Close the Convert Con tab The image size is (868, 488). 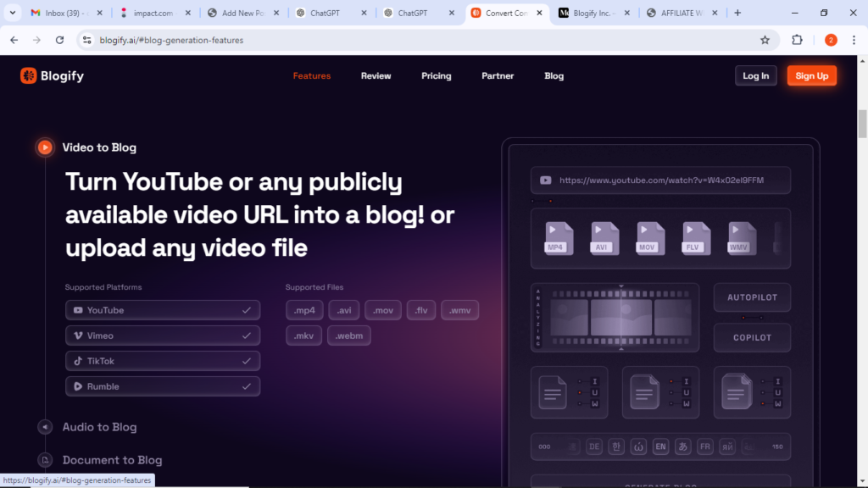(539, 13)
